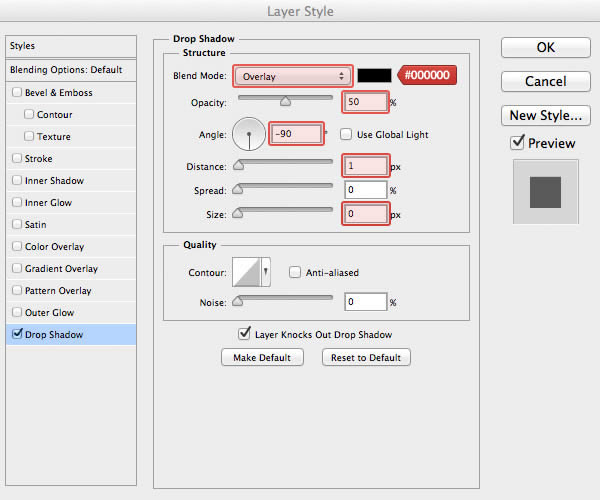Click the Distance slider handle

coord(238,165)
